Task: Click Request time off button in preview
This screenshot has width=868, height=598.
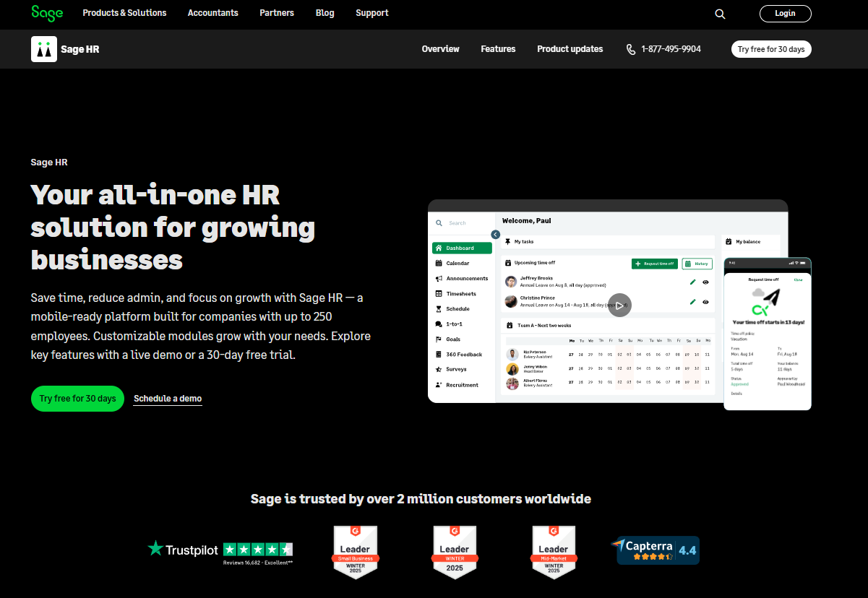Action: point(655,264)
